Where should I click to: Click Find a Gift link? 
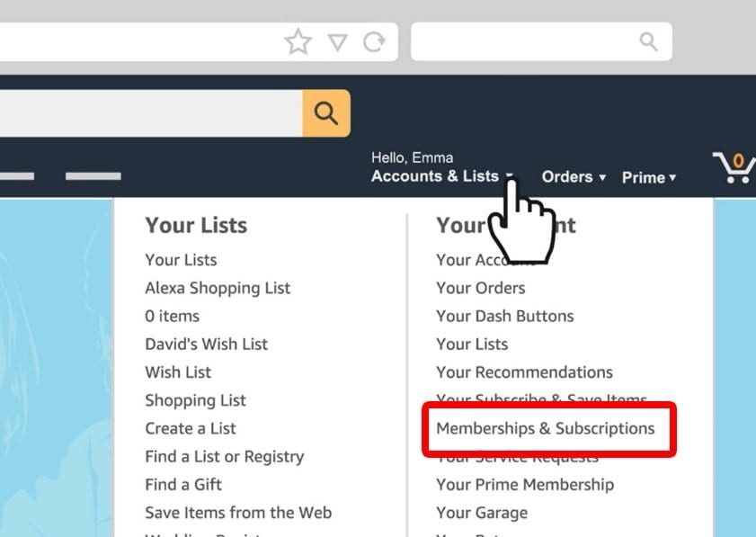coord(183,485)
